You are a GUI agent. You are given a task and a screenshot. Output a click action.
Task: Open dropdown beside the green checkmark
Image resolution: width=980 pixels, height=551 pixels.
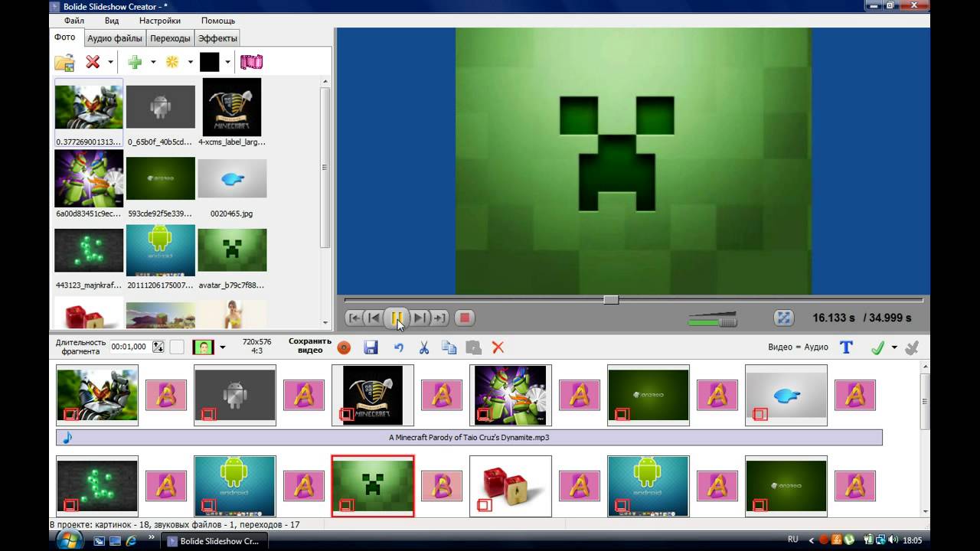[x=894, y=347]
